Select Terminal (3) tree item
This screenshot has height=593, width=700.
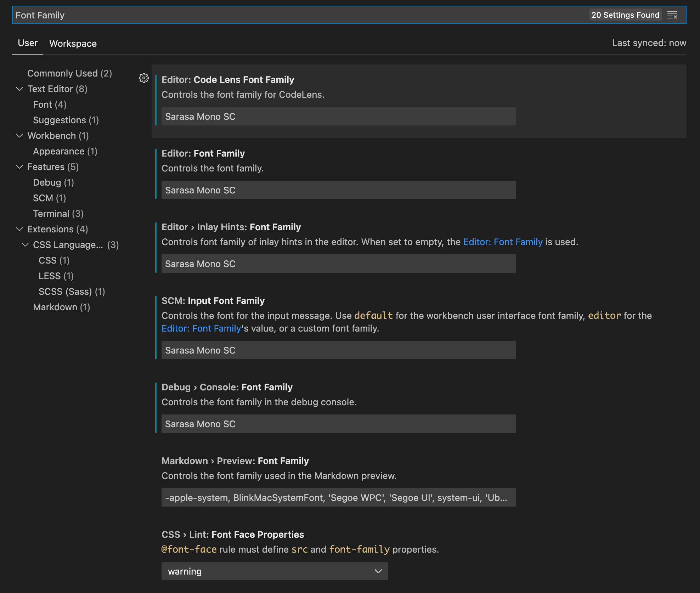click(58, 214)
